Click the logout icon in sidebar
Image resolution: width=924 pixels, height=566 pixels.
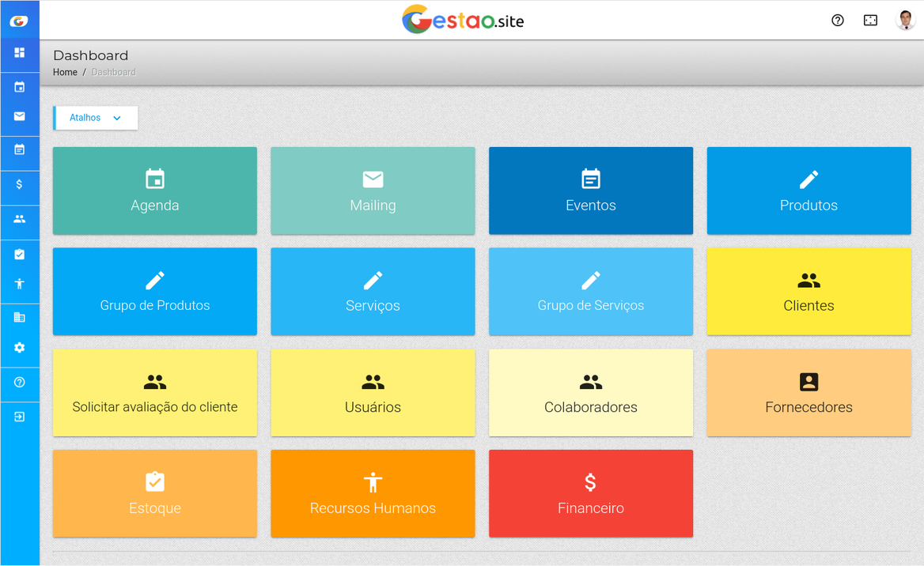pyautogui.click(x=20, y=417)
